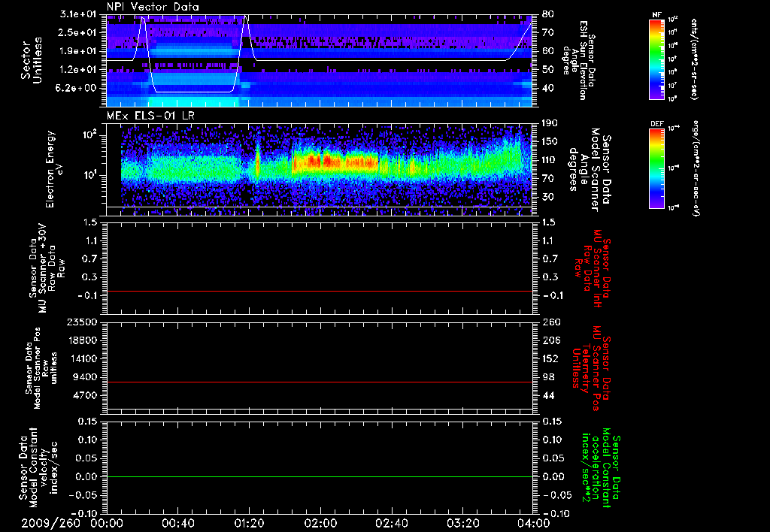
Task: Click the NPI Vector Data spectrogram panel
Action: (x=320, y=61)
